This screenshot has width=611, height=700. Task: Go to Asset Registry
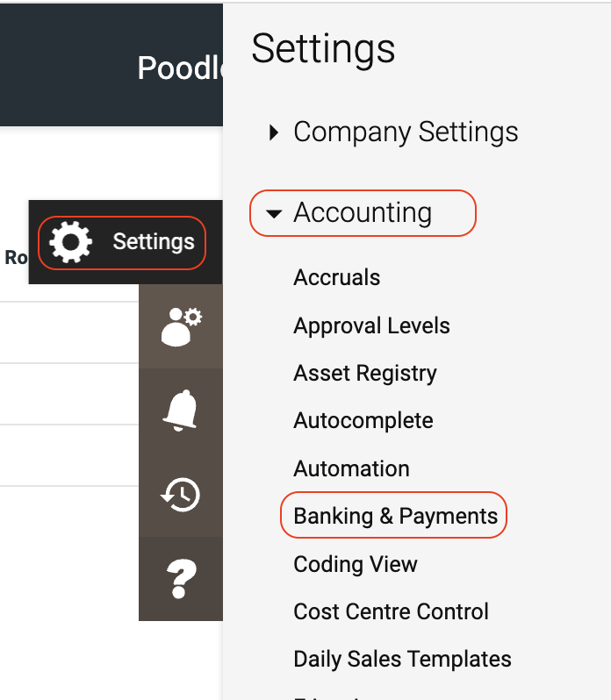coord(365,373)
